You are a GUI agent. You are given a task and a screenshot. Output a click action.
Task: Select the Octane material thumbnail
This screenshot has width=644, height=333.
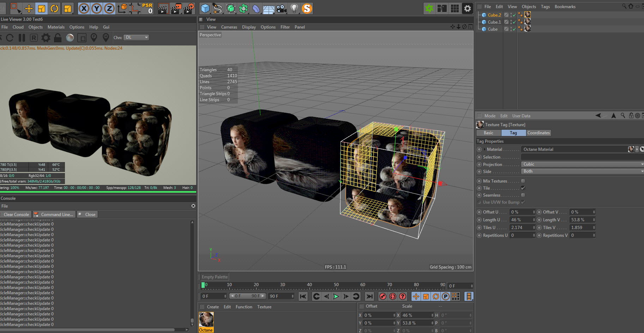(x=206, y=320)
